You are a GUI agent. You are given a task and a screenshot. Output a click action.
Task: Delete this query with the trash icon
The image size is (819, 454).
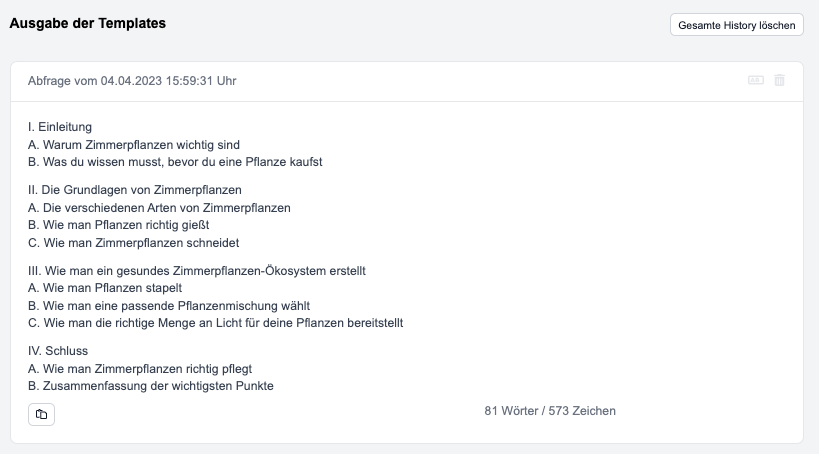pyautogui.click(x=779, y=80)
